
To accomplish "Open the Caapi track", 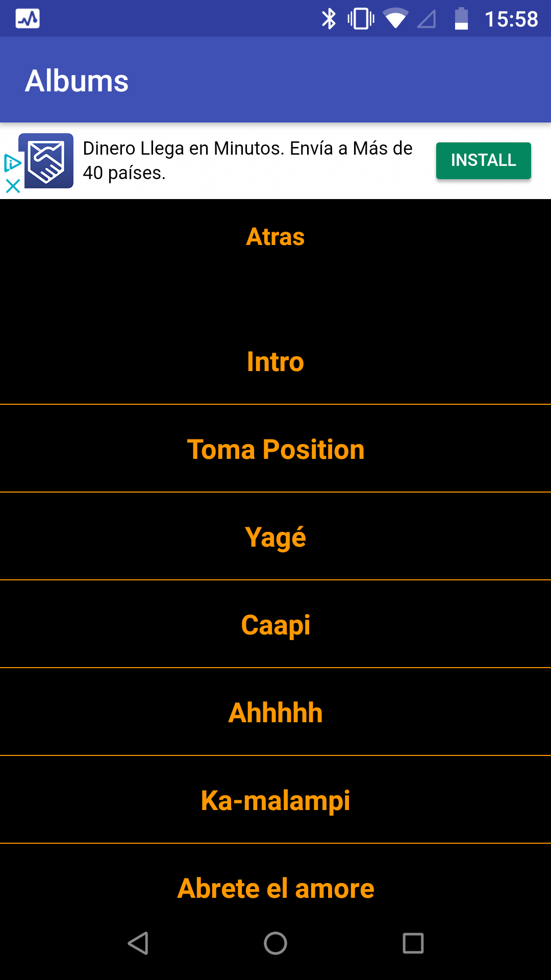I will 275,625.
